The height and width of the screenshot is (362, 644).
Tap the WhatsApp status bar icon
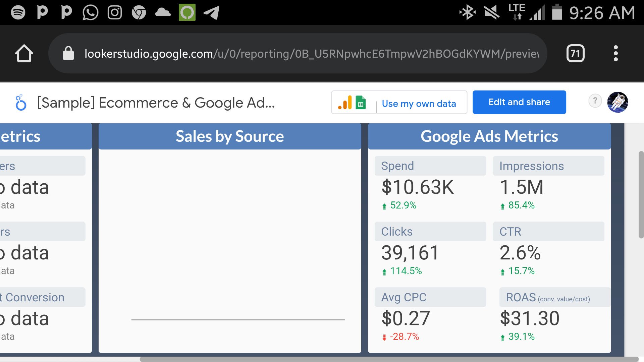pyautogui.click(x=91, y=13)
